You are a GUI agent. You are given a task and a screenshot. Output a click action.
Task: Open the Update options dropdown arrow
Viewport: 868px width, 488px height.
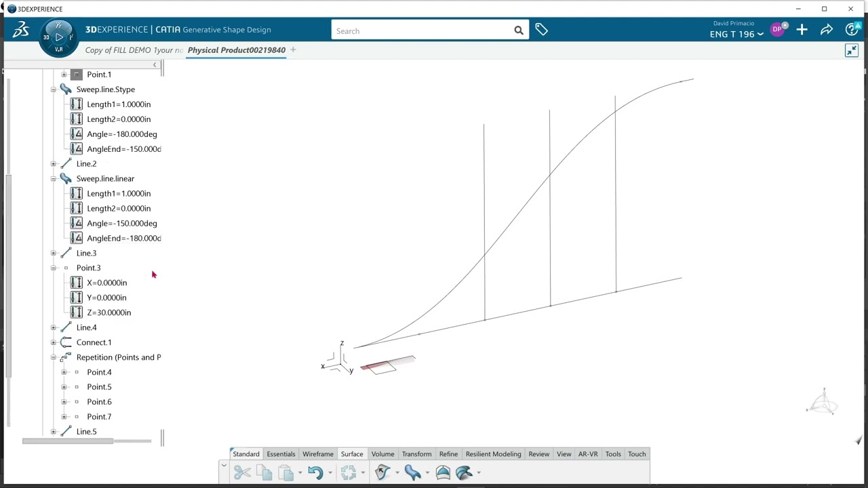[362, 473]
